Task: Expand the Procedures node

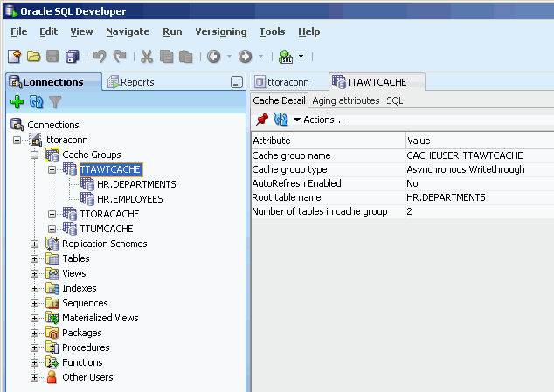Action: pos(34,347)
